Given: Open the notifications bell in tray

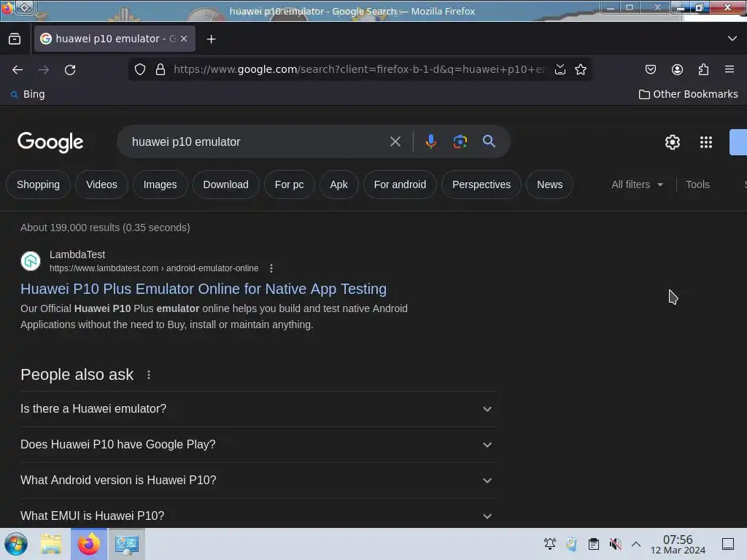Looking at the screenshot, I should (x=550, y=544).
